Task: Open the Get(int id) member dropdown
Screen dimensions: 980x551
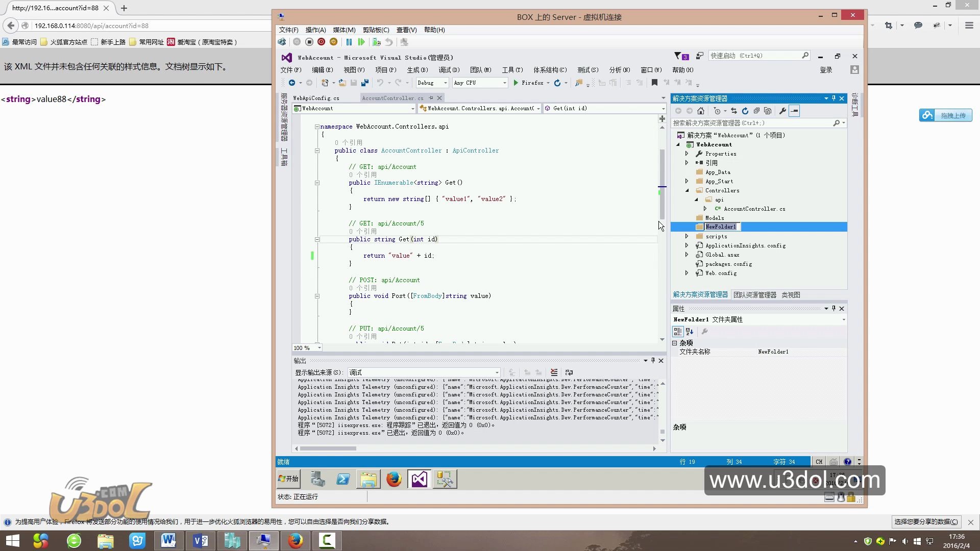Action: click(x=604, y=108)
